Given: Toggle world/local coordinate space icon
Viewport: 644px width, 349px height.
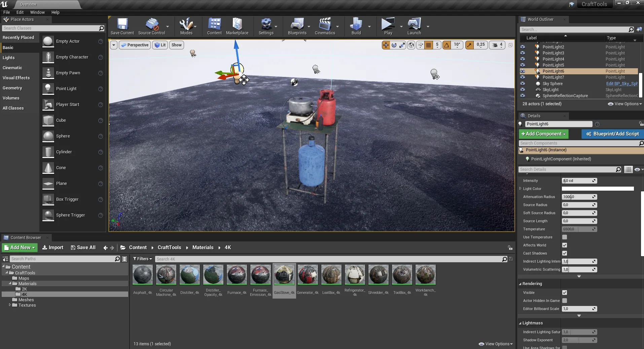Looking at the screenshot, I should point(411,45).
